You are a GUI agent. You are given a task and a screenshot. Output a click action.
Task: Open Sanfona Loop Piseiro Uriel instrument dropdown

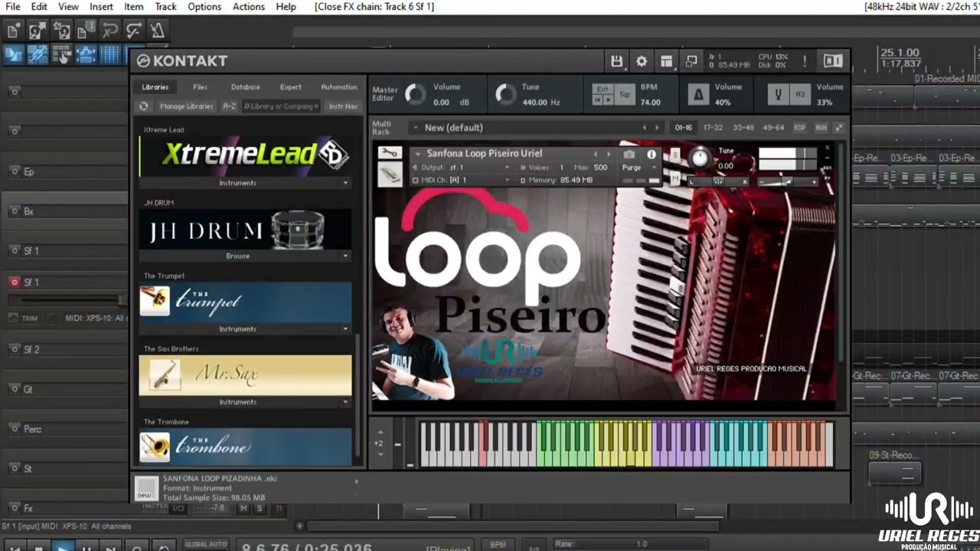pyautogui.click(x=417, y=154)
